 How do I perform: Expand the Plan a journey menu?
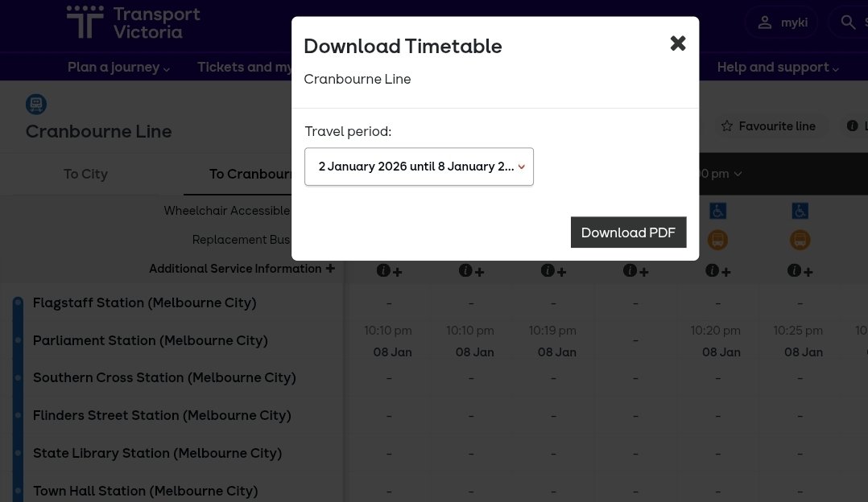(118, 68)
